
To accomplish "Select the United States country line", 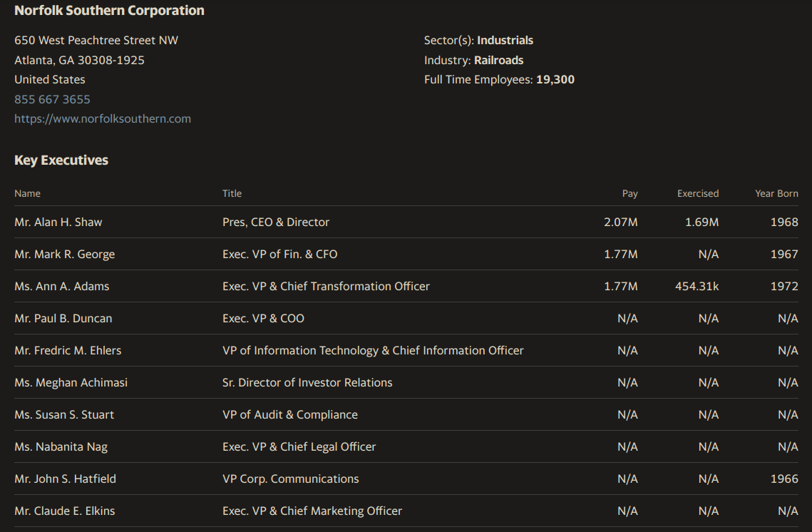I will pyautogui.click(x=50, y=80).
